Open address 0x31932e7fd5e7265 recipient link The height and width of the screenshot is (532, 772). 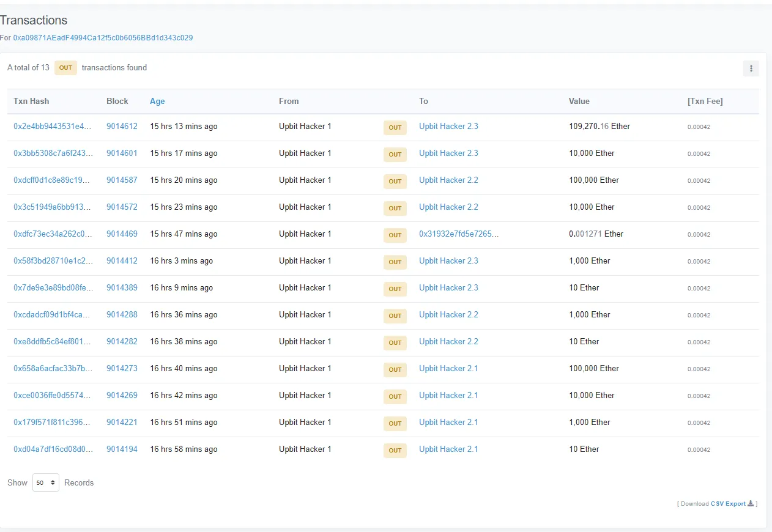click(x=458, y=234)
